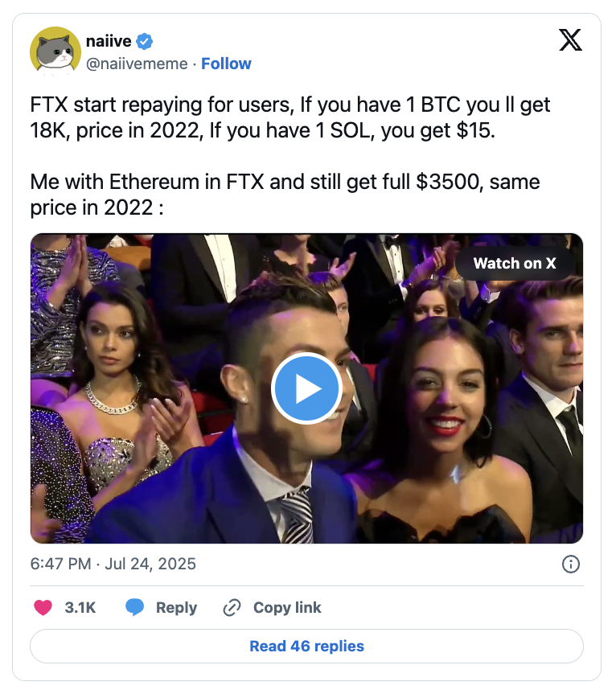The width and height of the screenshot is (616, 698).
Task: Open Read 46 replies
Action: 306,646
